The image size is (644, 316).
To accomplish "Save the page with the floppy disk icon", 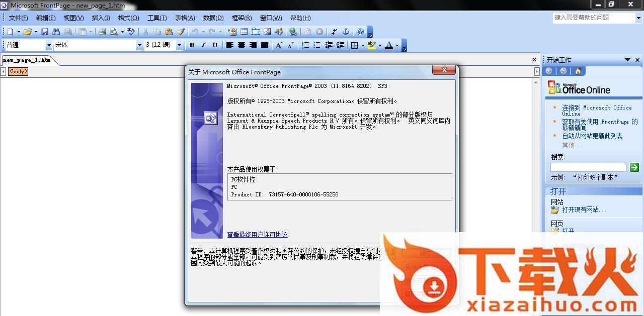I will [45, 32].
